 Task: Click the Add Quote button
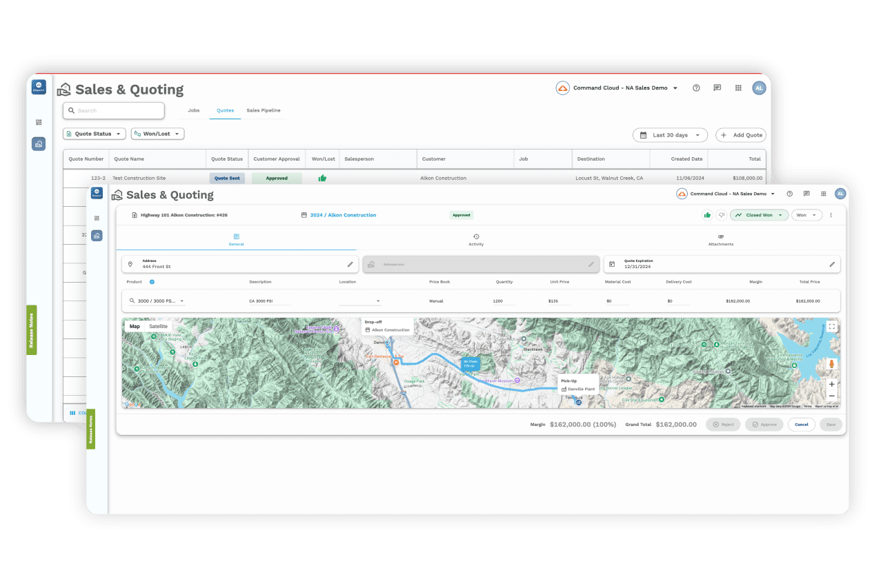coord(741,135)
